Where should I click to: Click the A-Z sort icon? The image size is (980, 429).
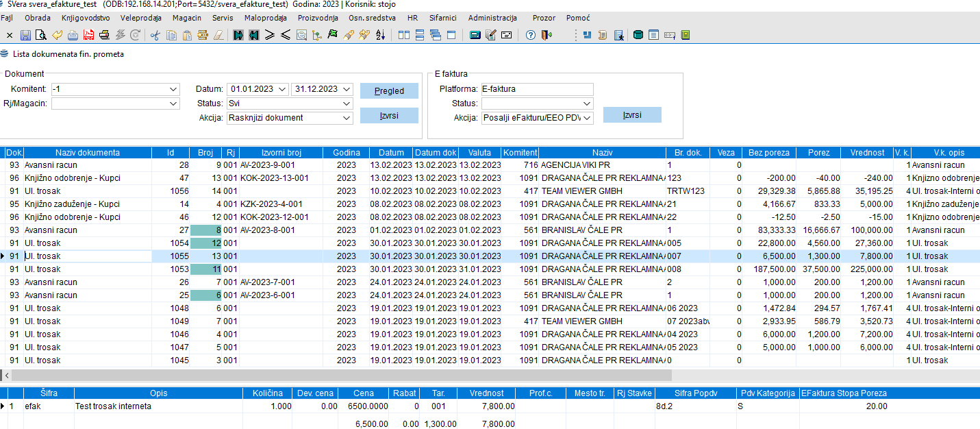coord(381,35)
